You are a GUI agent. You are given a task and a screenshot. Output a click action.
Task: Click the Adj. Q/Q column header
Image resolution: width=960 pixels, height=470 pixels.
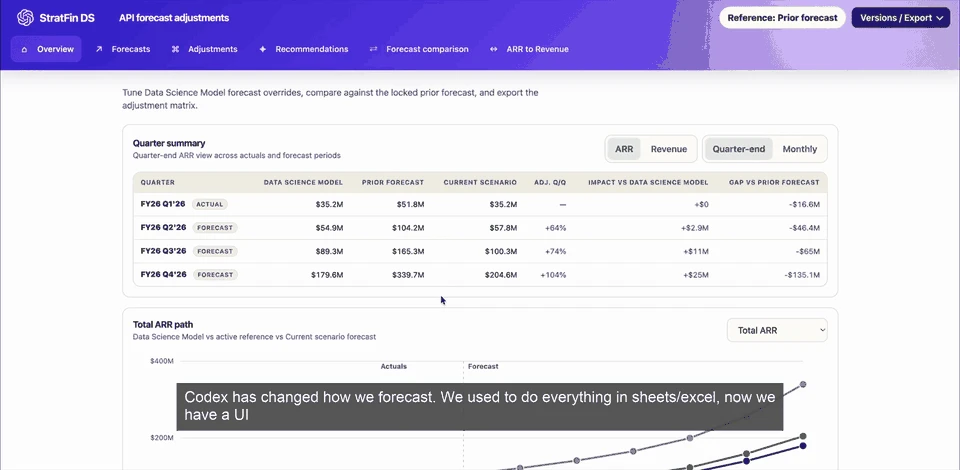point(550,182)
